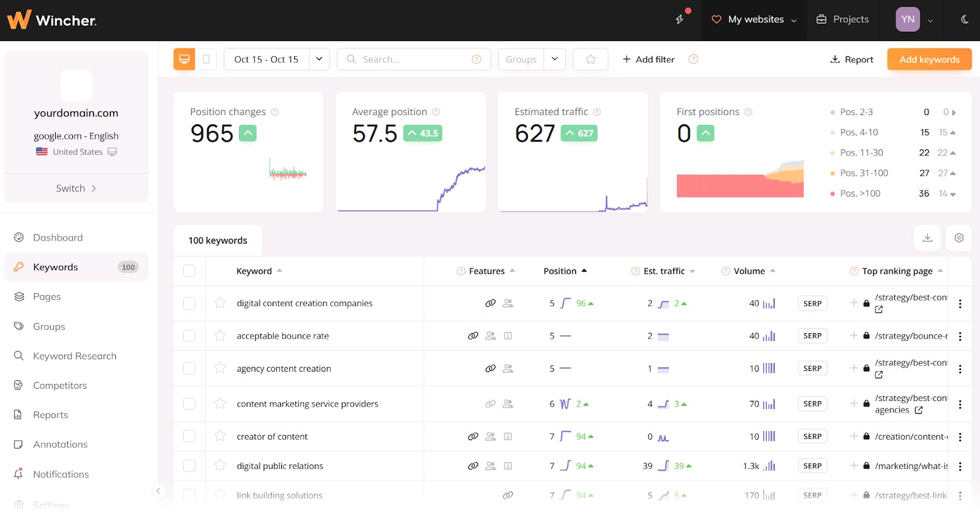Star the acceptable bounce rate keyword
Screen dimensions: 980x521
(220, 335)
